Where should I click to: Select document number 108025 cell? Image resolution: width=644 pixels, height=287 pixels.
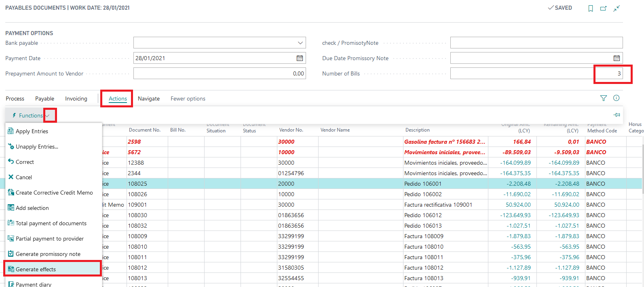pyautogui.click(x=137, y=184)
